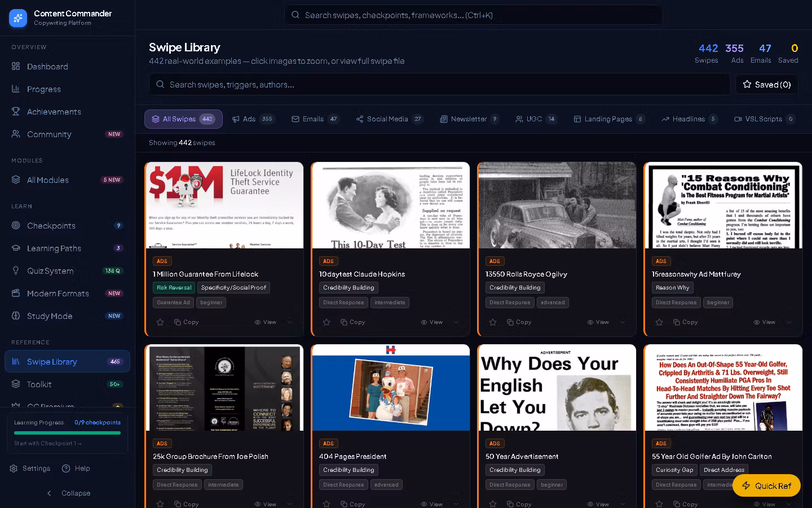Zoom the LifeLock Identity Theft Guarantee image
The height and width of the screenshot is (508, 812).
point(224,205)
